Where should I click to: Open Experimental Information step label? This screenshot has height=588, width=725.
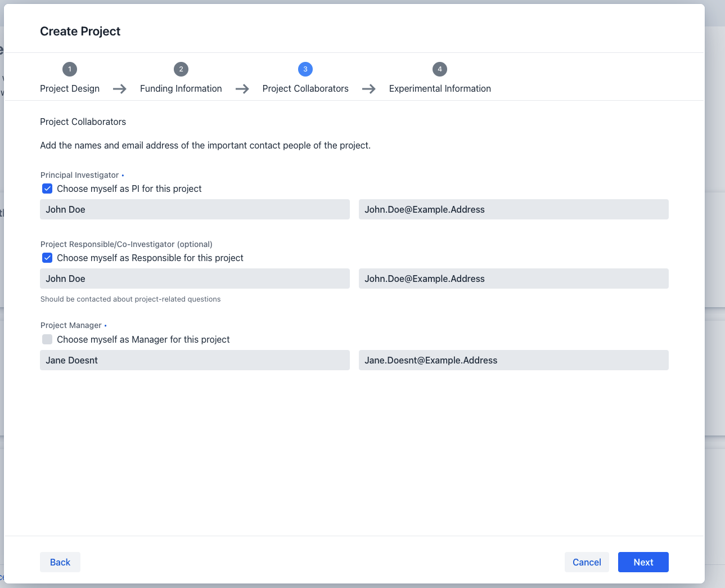440,89
